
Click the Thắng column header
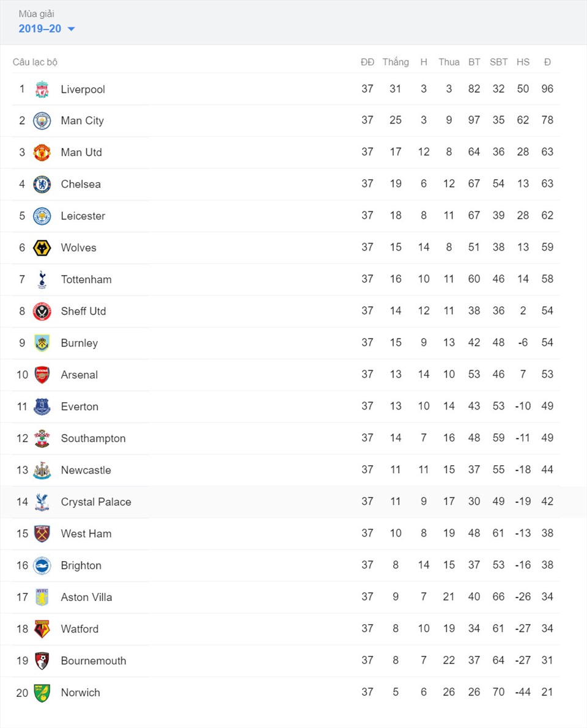coord(396,62)
